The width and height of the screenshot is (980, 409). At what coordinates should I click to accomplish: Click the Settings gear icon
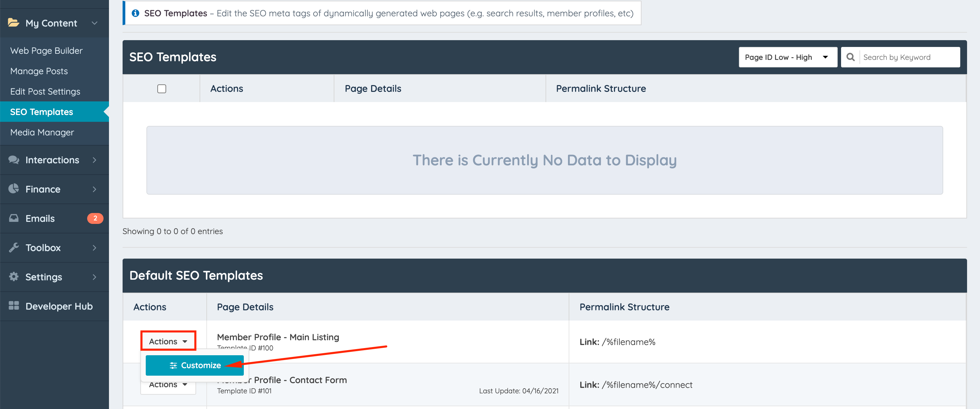(x=14, y=277)
